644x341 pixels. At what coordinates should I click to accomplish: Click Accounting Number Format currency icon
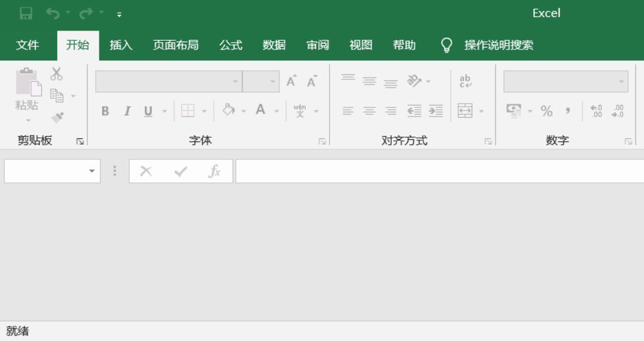pyautogui.click(x=514, y=110)
